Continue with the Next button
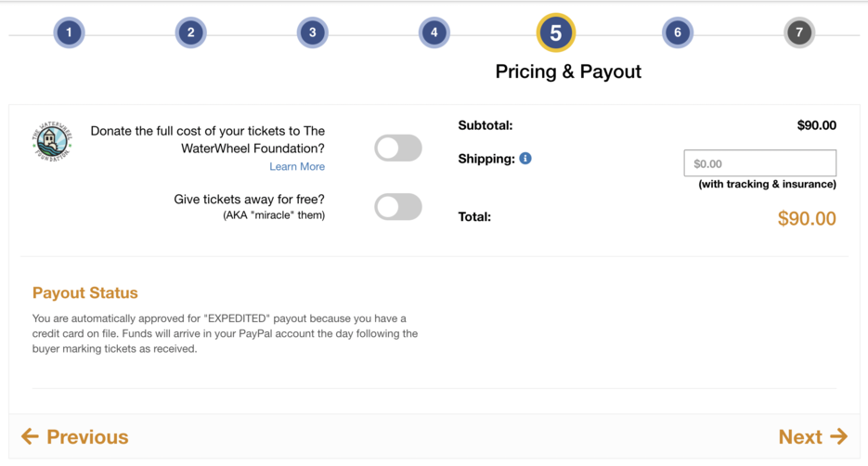 click(x=812, y=436)
